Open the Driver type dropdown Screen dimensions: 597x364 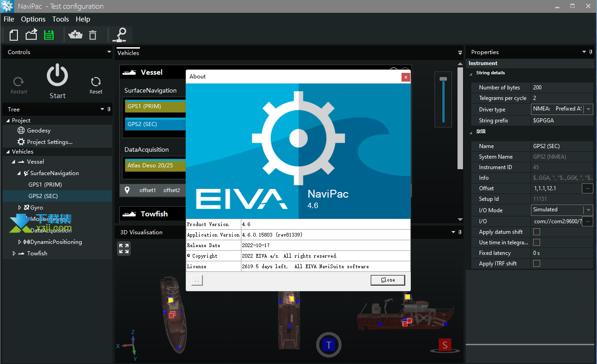pos(588,109)
